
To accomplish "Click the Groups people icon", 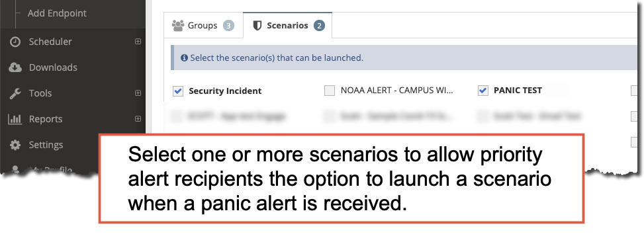I will [x=178, y=25].
